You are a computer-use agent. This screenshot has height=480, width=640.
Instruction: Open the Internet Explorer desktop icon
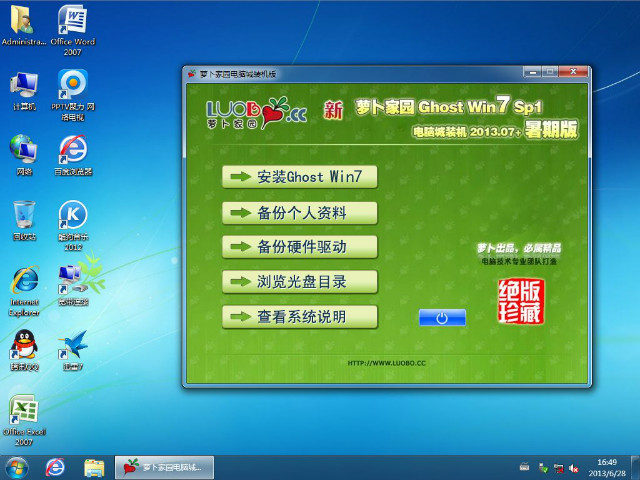pyautogui.click(x=24, y=291)
